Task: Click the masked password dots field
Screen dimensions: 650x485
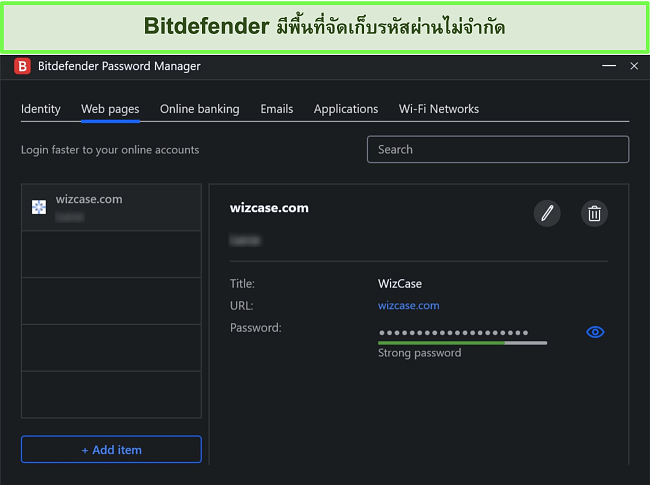Action: tap(454, 332)
